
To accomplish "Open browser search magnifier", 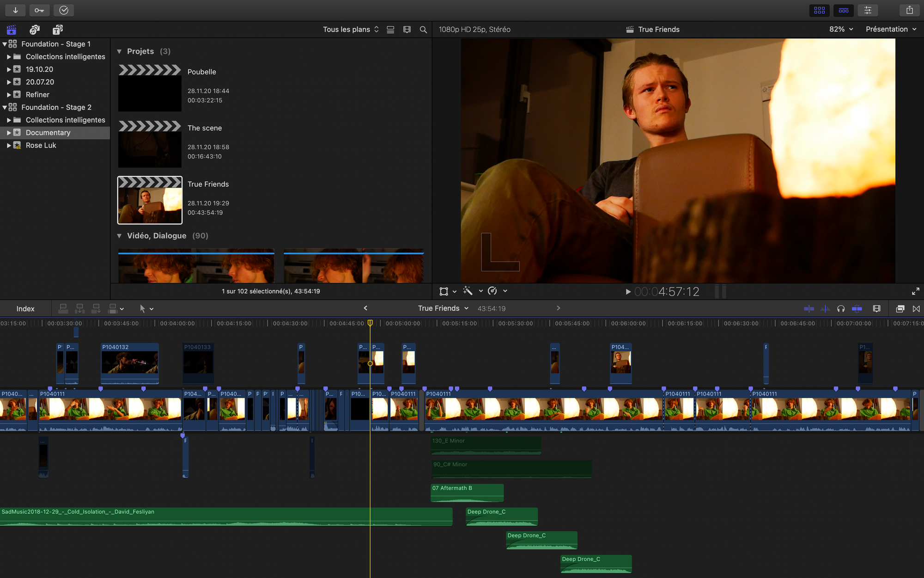I will point(423,30).
